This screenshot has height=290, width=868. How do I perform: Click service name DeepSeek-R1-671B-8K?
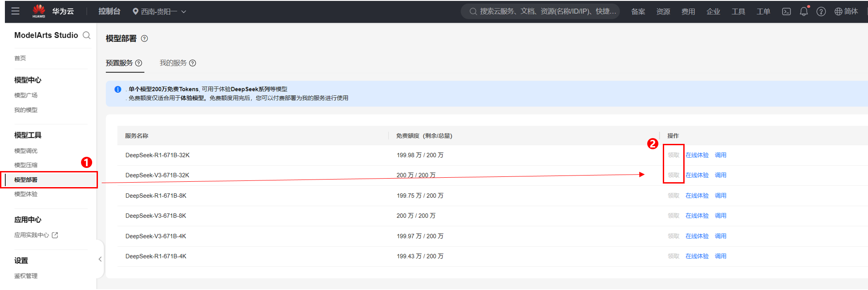156,196
